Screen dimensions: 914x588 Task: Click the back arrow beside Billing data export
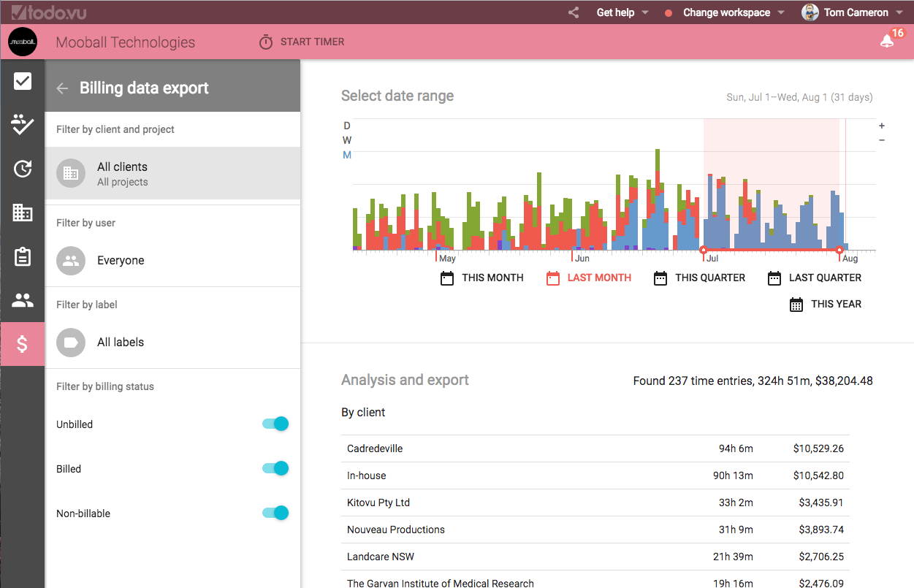pos(63,88)
